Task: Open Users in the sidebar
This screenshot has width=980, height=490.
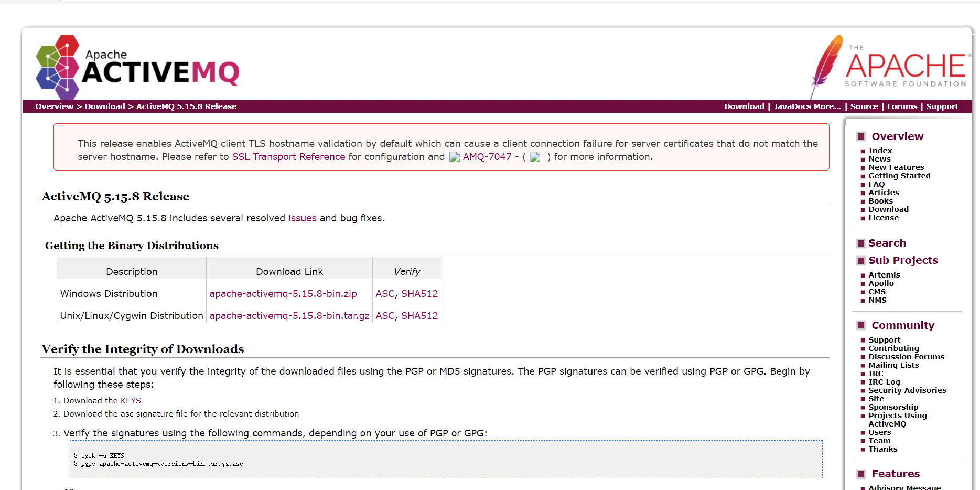Action: click(879, 432)
